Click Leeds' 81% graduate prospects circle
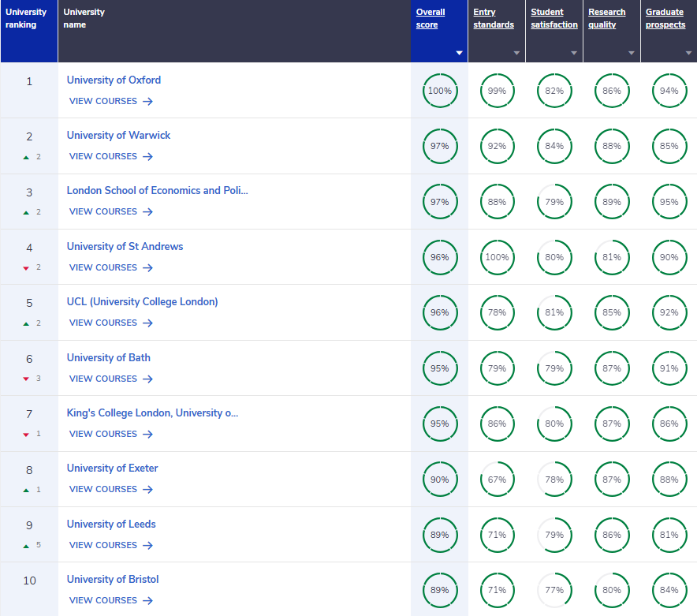This screenshot has width=697, height=616. click(669, 535)
